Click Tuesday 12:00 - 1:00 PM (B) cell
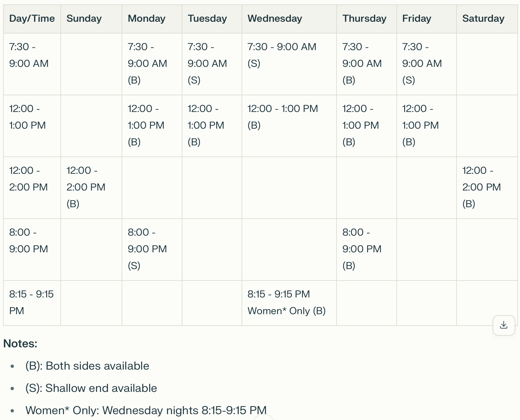The width and height of the screenshot is (520, 420). (x=212, y=126)
